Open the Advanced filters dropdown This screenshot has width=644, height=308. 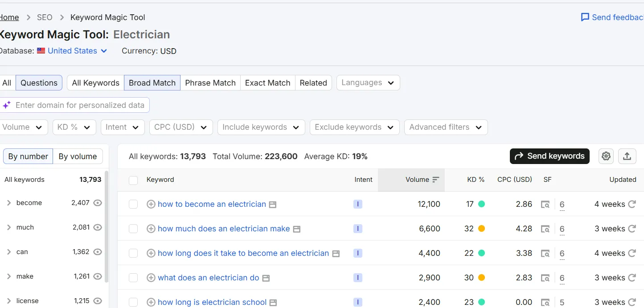click(x=446, y=127)
